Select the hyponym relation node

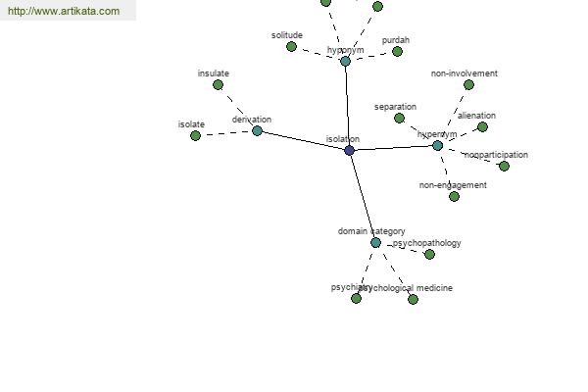coord(345,61)
